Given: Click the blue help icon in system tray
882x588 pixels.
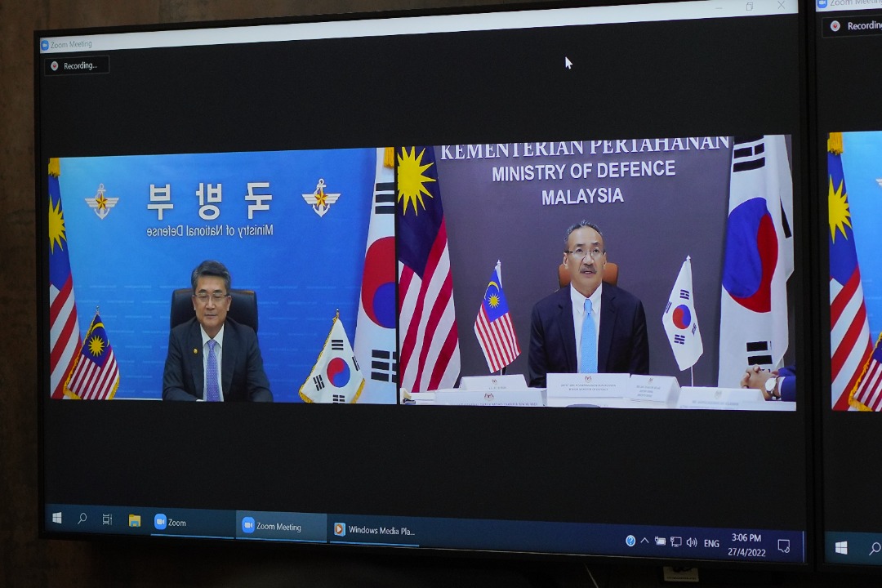Looking at the screenshot, I should (x=630, y=541).
